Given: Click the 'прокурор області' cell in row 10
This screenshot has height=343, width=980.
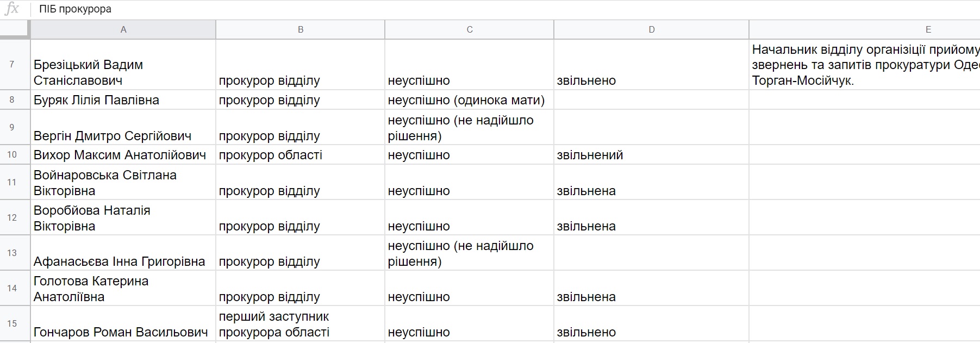Looking at the screenshot, I should (x=300, y=155).
